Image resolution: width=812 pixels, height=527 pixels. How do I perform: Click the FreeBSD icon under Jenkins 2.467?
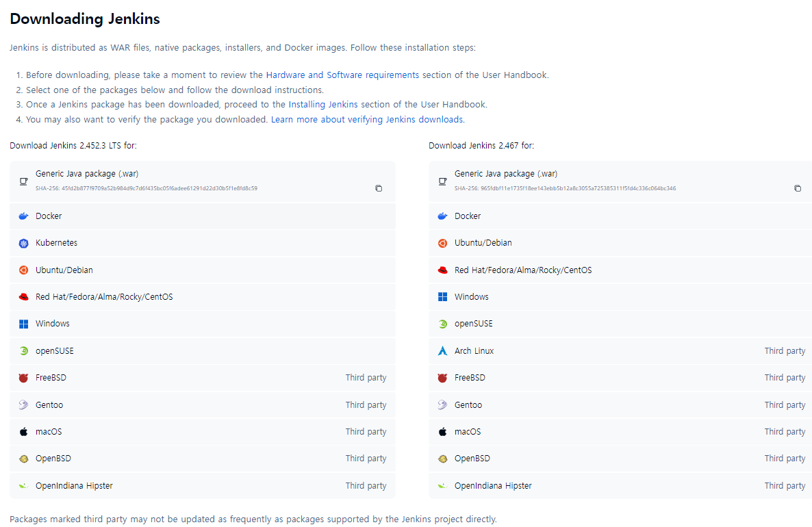(x=442, y=378)
